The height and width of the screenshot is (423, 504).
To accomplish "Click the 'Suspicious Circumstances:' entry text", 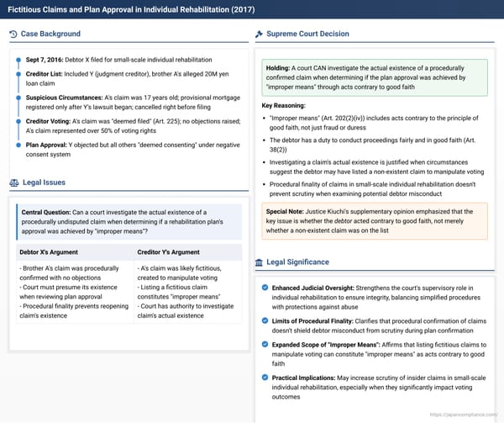I will pyautogui.click(x=133, y=103).
